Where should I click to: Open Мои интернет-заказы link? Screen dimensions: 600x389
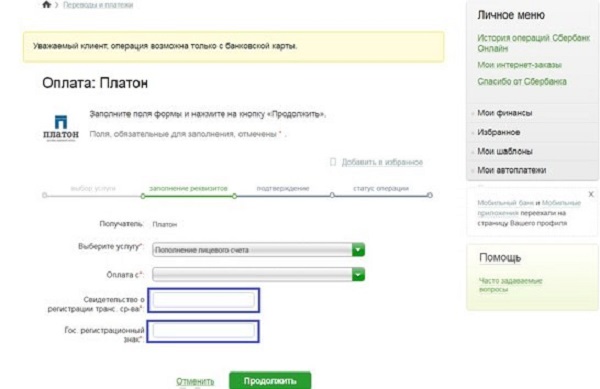519,65
